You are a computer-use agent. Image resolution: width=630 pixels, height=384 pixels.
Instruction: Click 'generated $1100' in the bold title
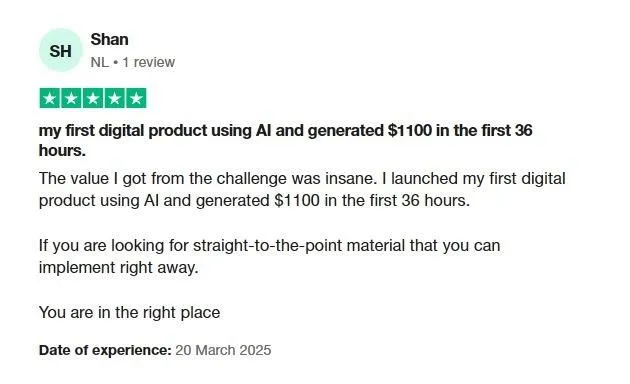pyautogui.click(x=370, y=130)
